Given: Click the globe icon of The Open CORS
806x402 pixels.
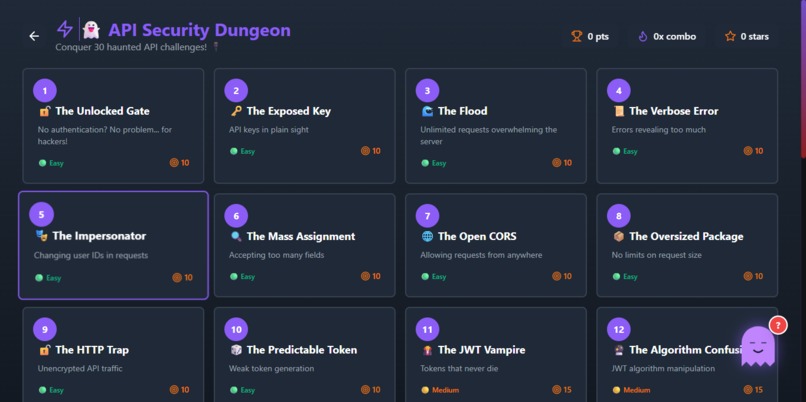Looking at the screenshot, I should point(427,236).
